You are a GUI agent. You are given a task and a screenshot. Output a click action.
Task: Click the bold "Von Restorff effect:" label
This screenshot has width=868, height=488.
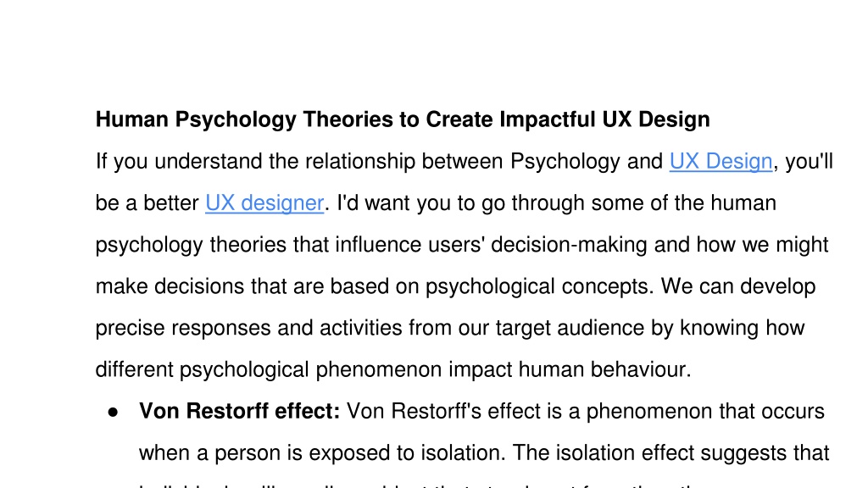[239, 411]
